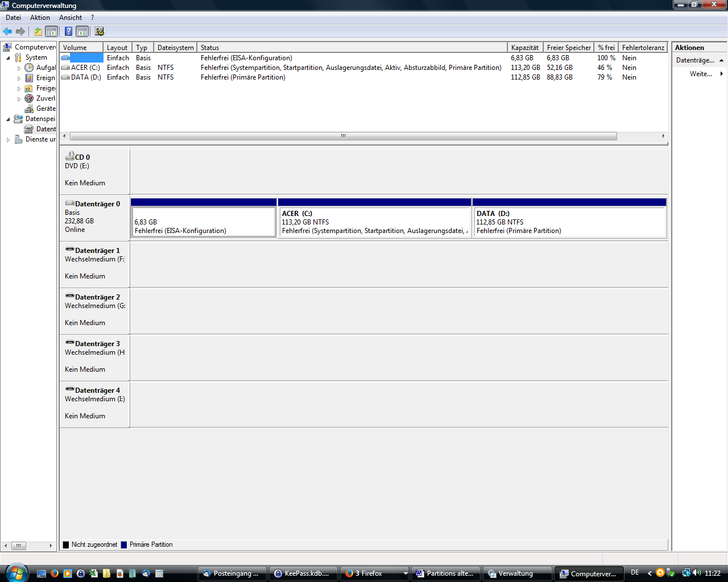This screenshot has height=582, width=728.
Task: Sort the list by Kapazität column
Action: [524, 48]
